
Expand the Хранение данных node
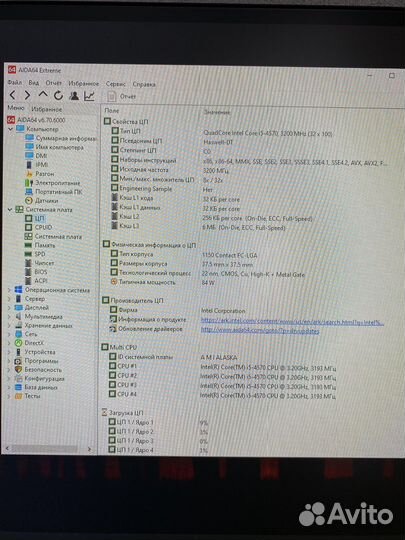pos(9,325)
